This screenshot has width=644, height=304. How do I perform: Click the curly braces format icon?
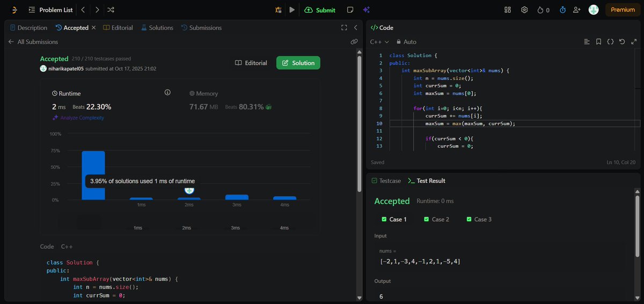610,41
